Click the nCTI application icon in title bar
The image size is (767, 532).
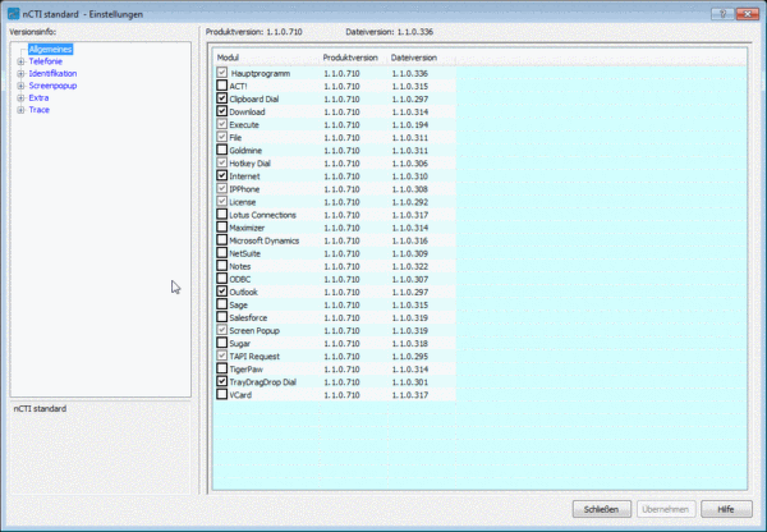(x=13, y=14)
